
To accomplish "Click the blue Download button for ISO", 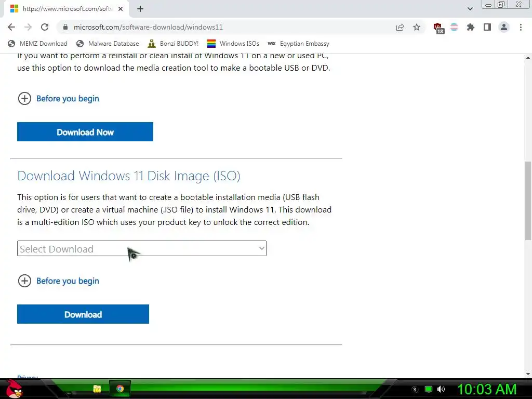I will pos(83,314).
